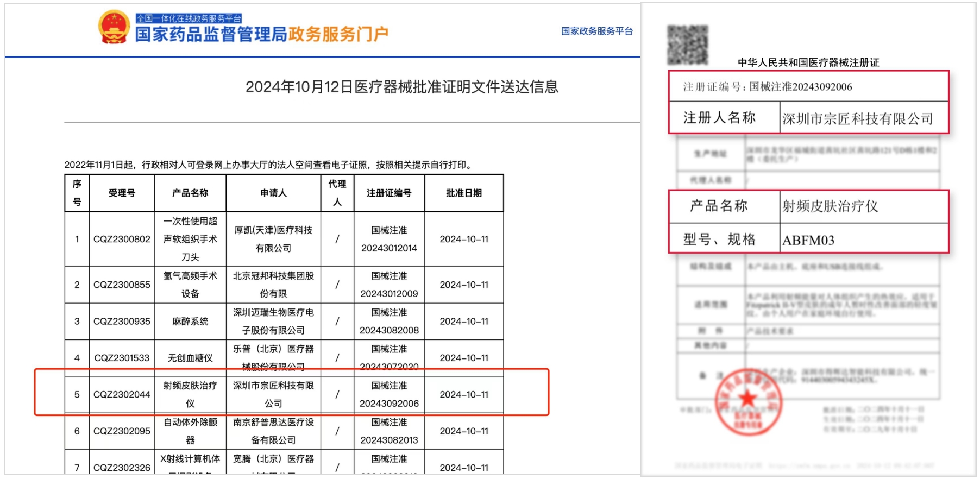980x479 pixels.
Task: Click the page heading 2024年10月12日医疗器械批准证明文件送达信息
Action: point(401,87)
